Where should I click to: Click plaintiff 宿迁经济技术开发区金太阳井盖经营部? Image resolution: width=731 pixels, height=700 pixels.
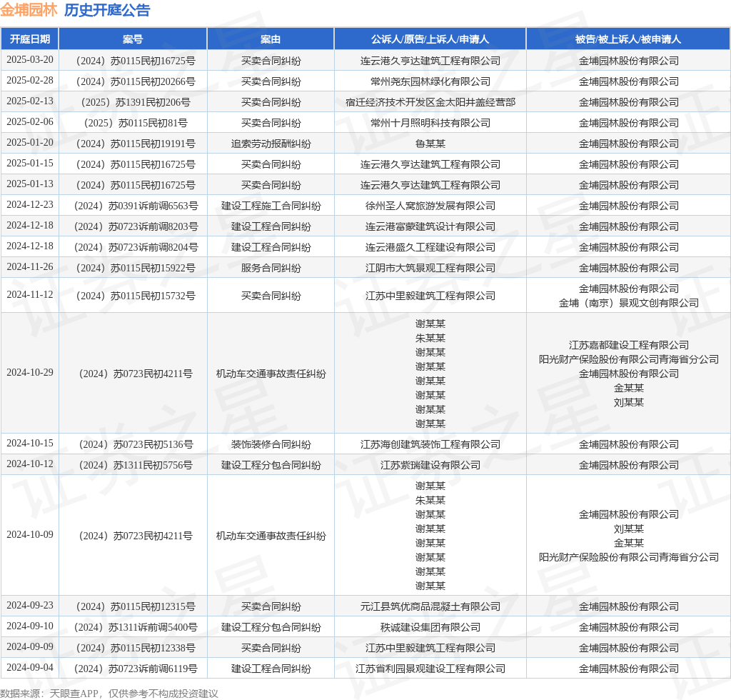point(430,102)
